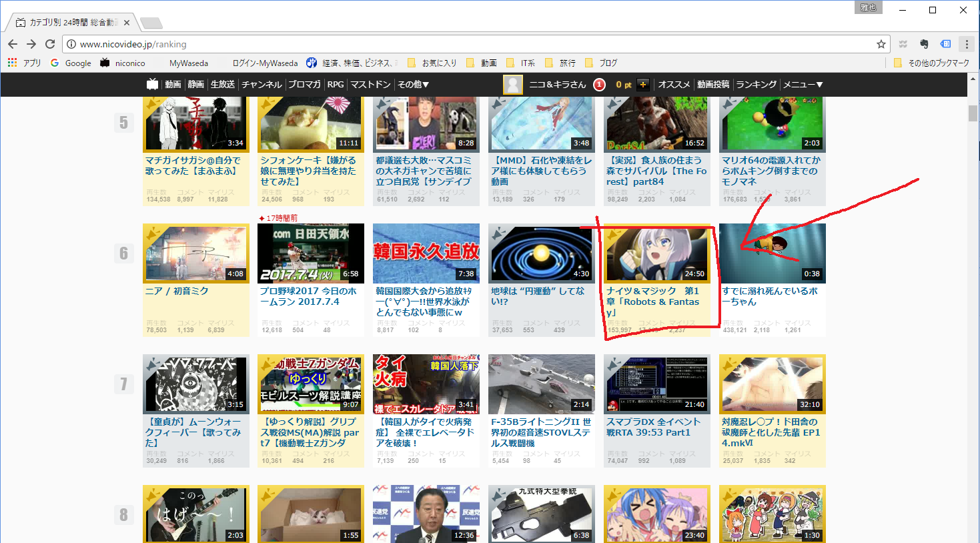980x543 pixels.
Task: Open the ニコ&キラさん user name link
Action: [x=558, y=84]
